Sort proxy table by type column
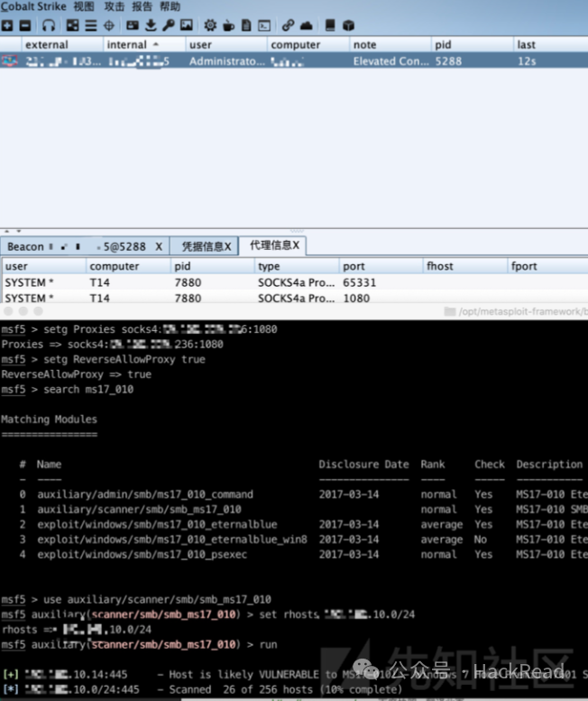 point(296,266)
